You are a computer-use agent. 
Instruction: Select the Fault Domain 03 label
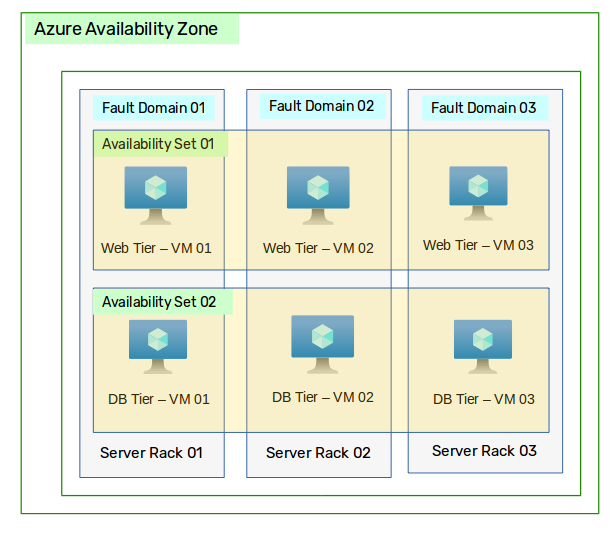click(x=484, y=108)
